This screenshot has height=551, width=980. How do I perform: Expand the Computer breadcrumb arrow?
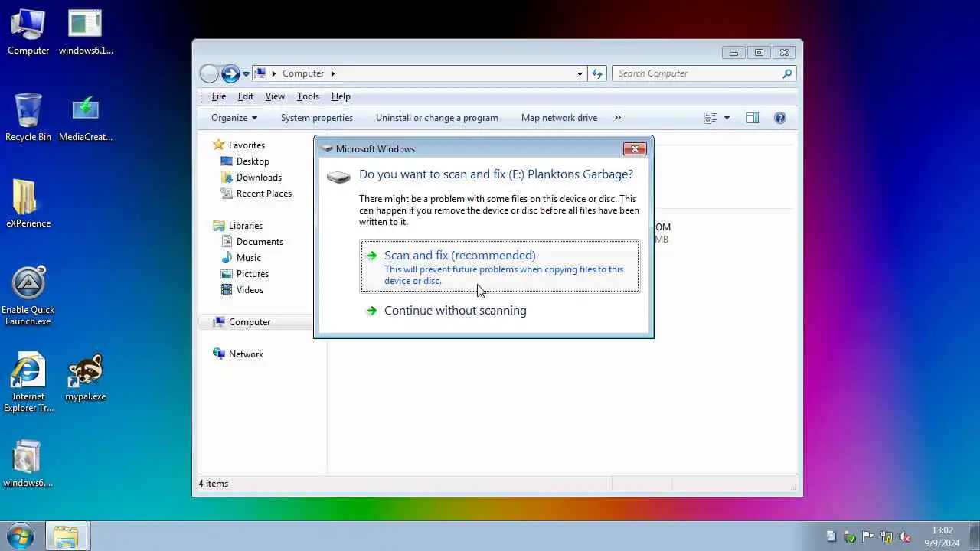(x=332, y=73)
